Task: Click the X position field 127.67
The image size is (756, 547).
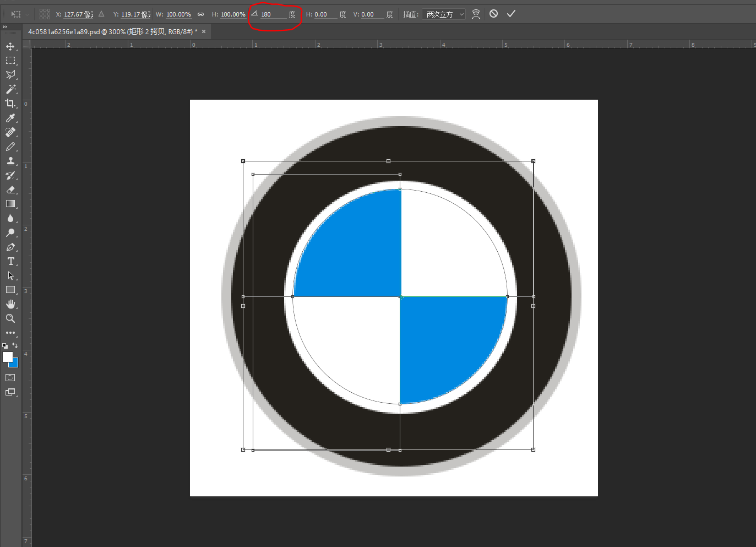Action: (x=79, y=14)
